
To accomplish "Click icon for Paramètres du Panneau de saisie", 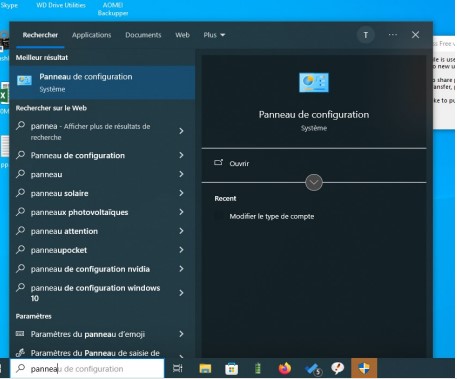I will [20, 352].
